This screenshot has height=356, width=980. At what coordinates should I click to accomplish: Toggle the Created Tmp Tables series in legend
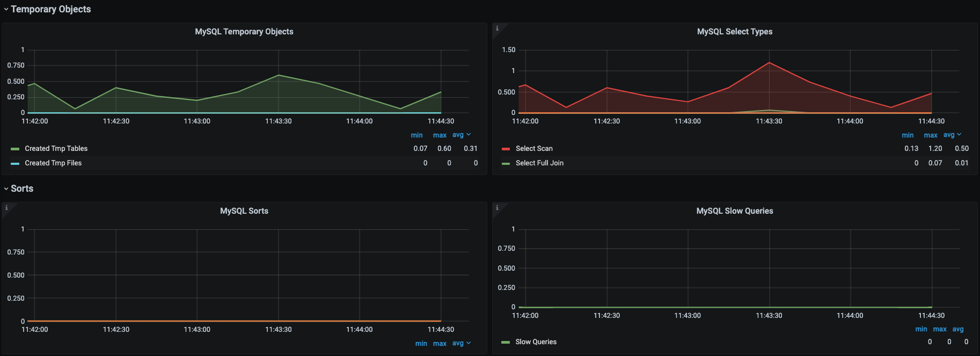pos(56,149)
